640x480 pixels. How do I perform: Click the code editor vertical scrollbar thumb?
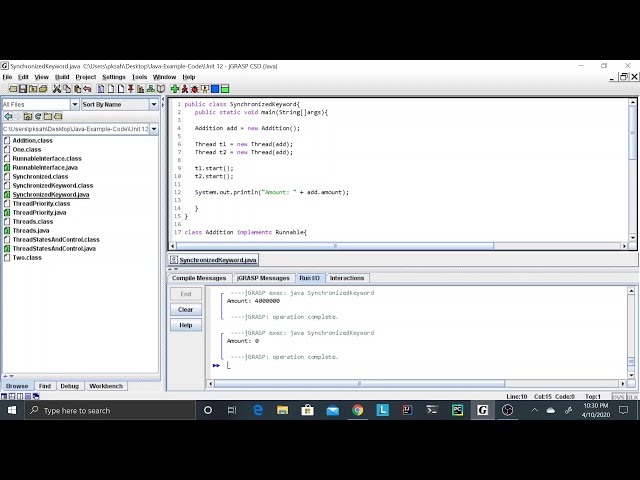coord(633,133)
